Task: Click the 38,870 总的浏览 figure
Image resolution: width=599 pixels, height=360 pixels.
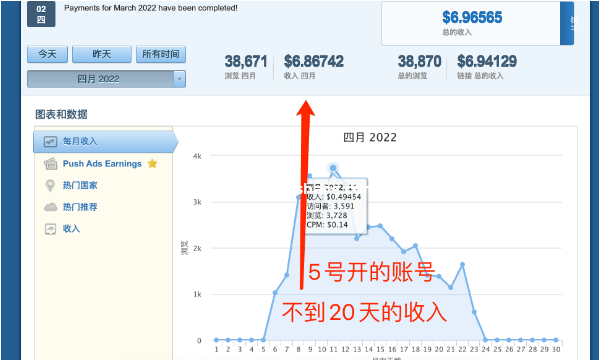Action: point(419,66)
